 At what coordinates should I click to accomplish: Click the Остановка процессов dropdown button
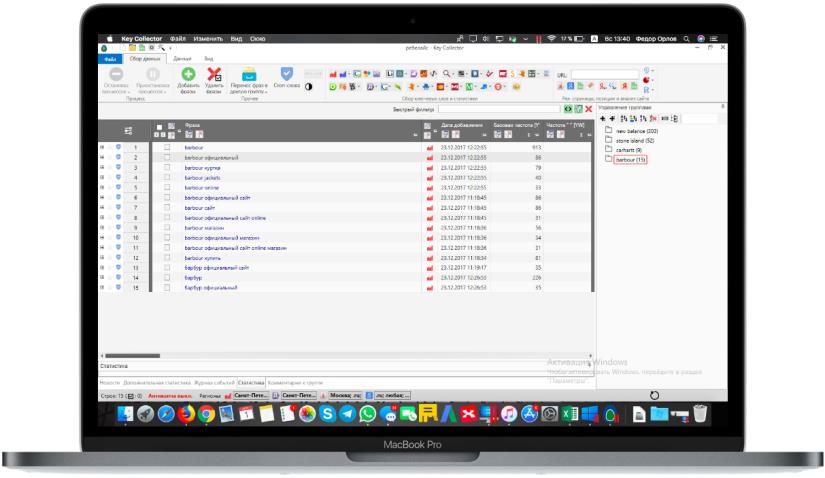click(x=116, y=80)
